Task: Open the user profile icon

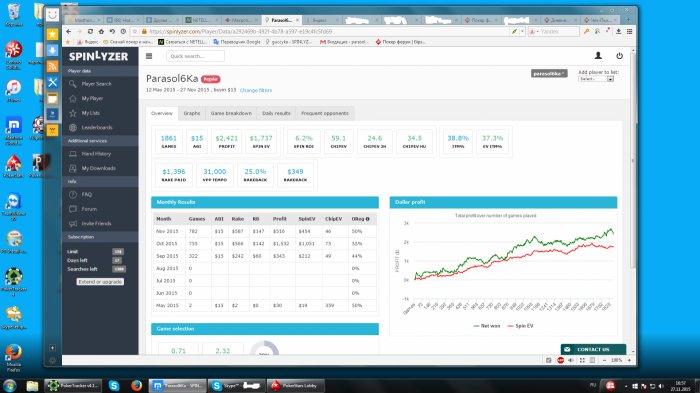Action: coord(598,55)
